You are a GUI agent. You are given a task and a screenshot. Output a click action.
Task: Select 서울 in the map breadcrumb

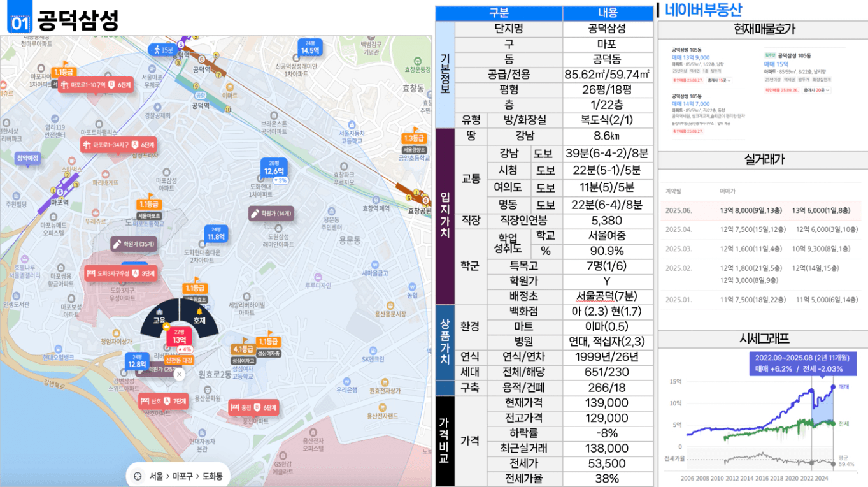point(156,476)
